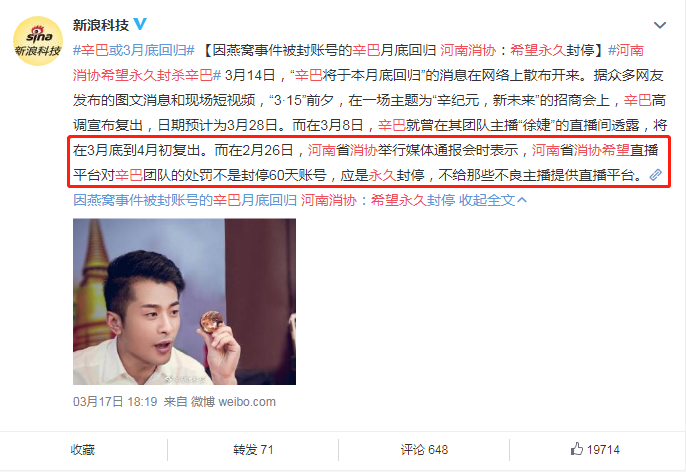Open the post timestamp 03月17日 18:19
The width and height of the screenshot is (686, 472).
tap(115, 402)
